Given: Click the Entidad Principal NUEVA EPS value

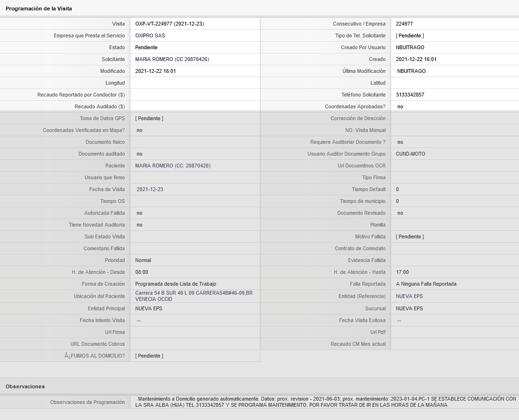Looking at the screenshot, I should click(149, 308).
